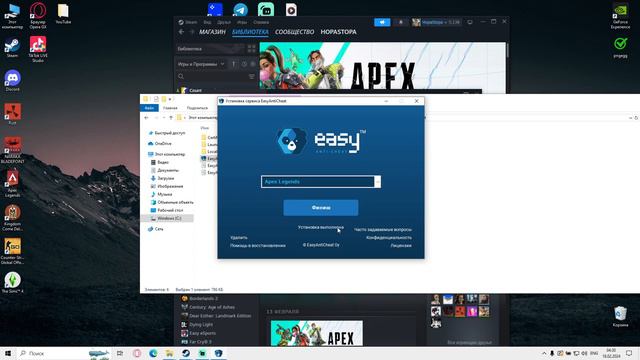Open Microsoft Edge from the taskbar
The image size is (640, 360).
point(153,353)
